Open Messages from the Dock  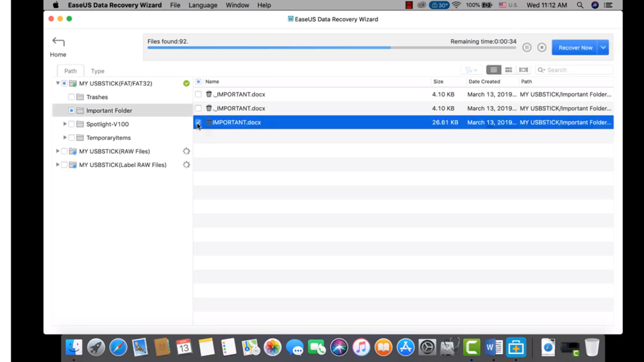[x=295, y=347]
